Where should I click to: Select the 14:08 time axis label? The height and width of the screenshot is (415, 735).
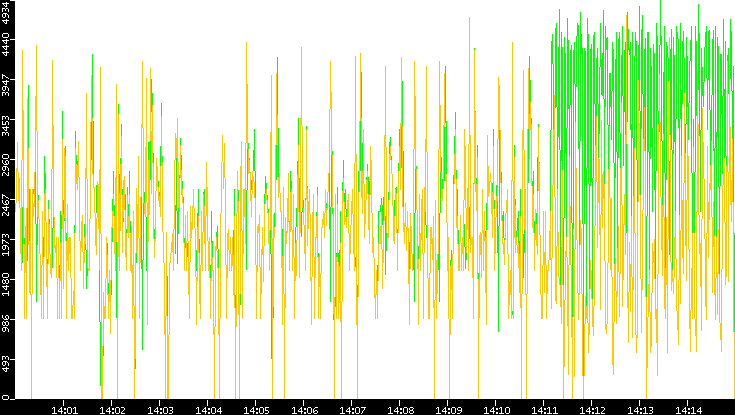[400, 410]
